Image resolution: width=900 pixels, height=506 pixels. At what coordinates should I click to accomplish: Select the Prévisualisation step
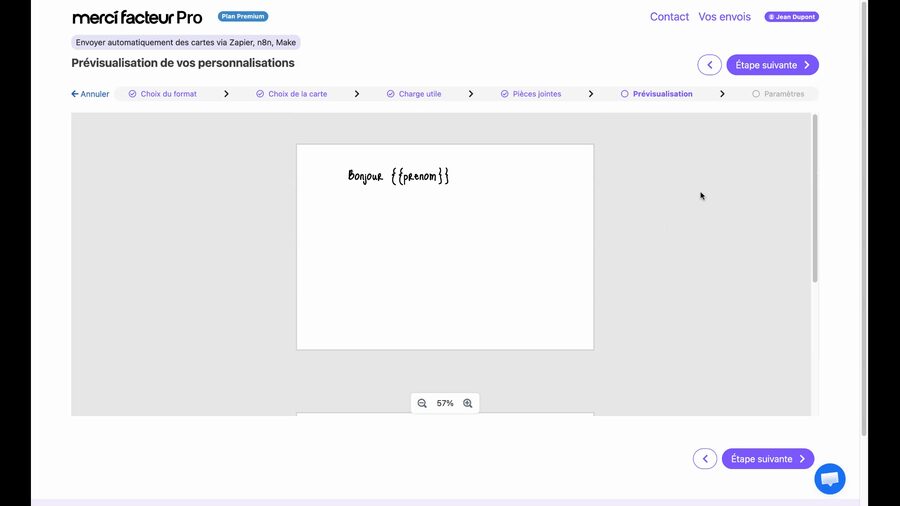coord(657,94)
